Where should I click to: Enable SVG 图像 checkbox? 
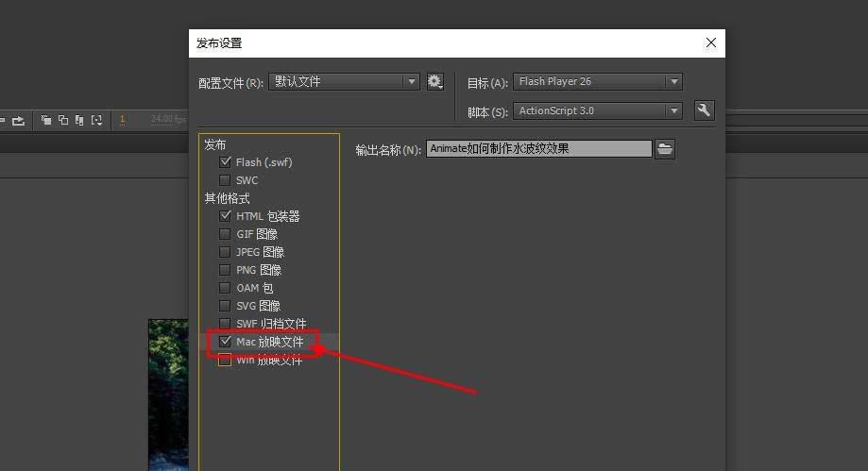coord(225,306)
